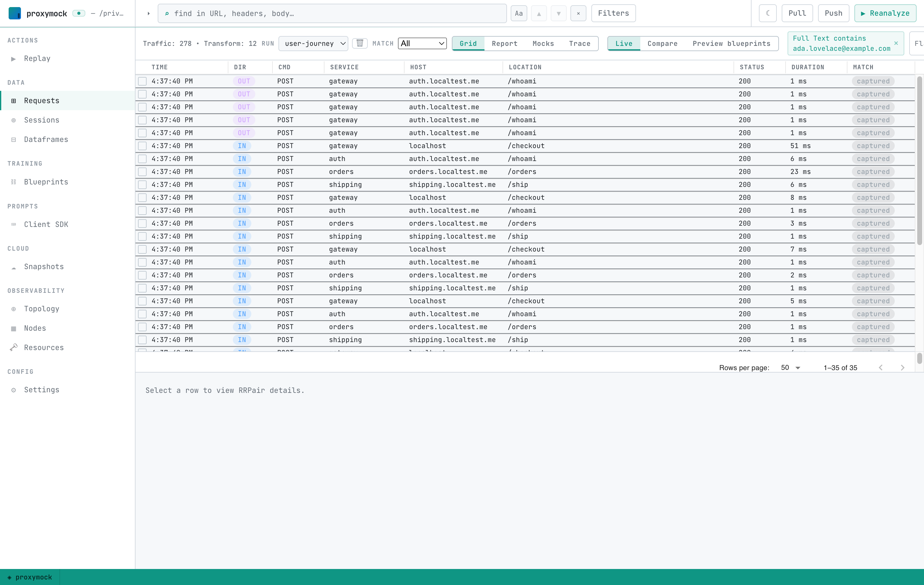Click the trash delete run icon
Viewport: 924px width, 585px height.
[359, 43]
